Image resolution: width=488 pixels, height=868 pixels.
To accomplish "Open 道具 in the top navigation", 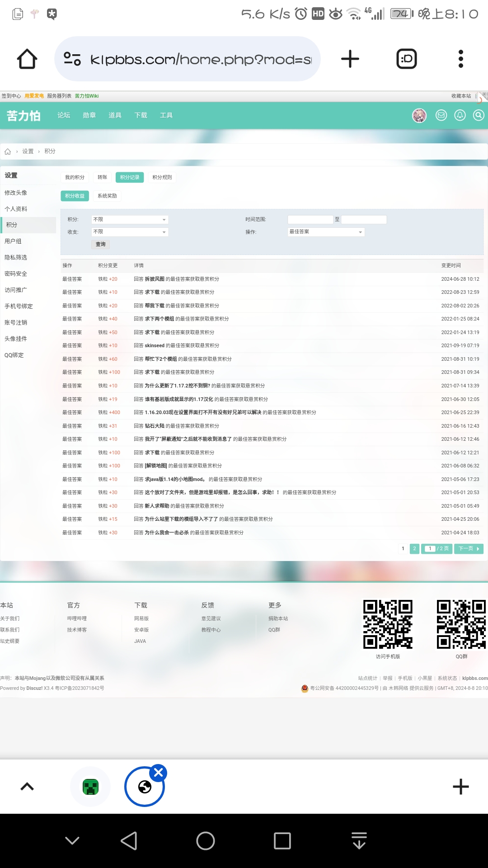I will point(115,115).
